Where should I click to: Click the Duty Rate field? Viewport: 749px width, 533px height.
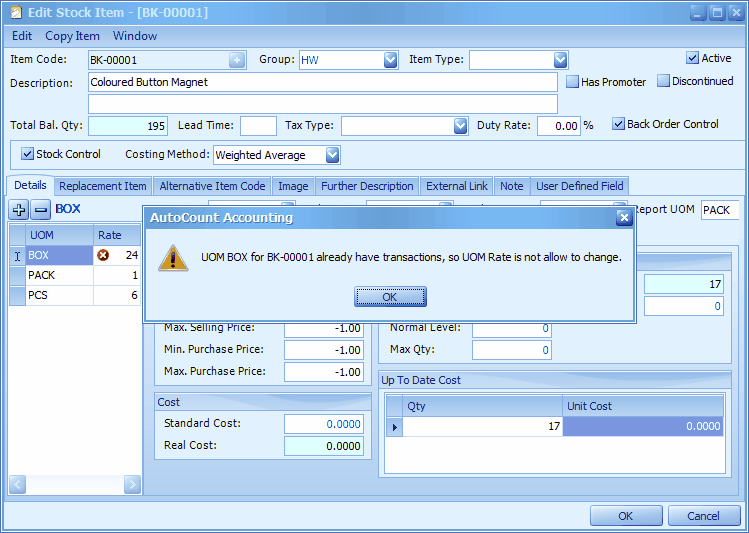tap(559, 126)
